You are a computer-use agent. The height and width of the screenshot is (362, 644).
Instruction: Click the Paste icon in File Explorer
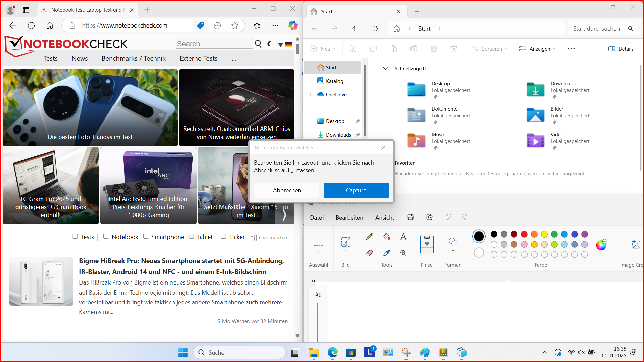pyautogui.click(x=394, y=49)
